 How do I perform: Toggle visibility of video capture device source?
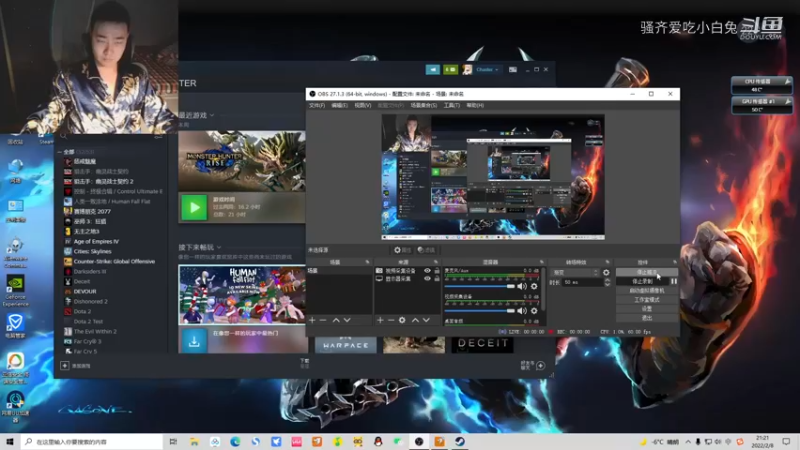tap(428, 270)
